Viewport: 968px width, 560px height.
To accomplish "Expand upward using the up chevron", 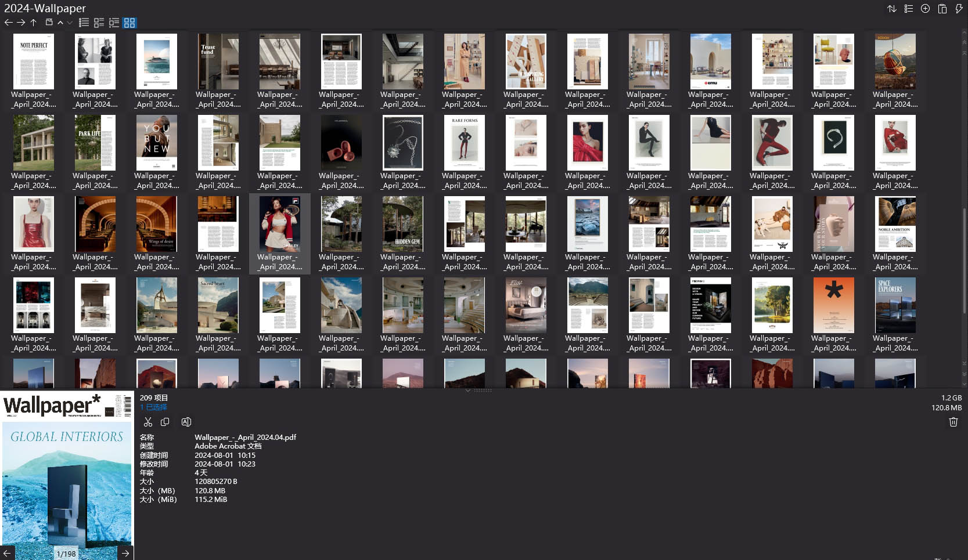I will tap(60, 23).
